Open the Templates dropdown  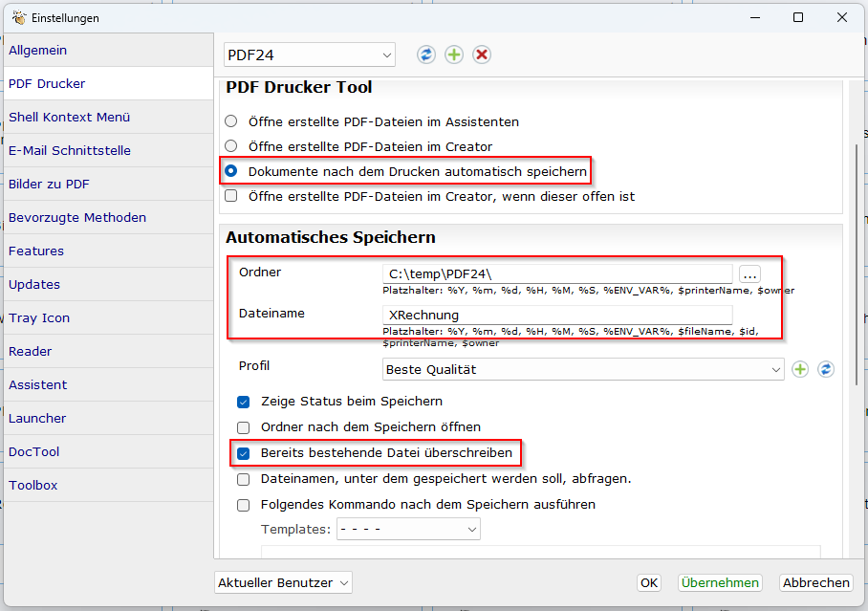tap(408, 529)
